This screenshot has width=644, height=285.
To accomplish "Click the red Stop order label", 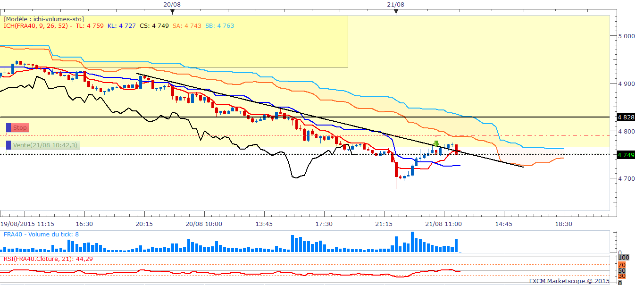I will coord(20,127).
